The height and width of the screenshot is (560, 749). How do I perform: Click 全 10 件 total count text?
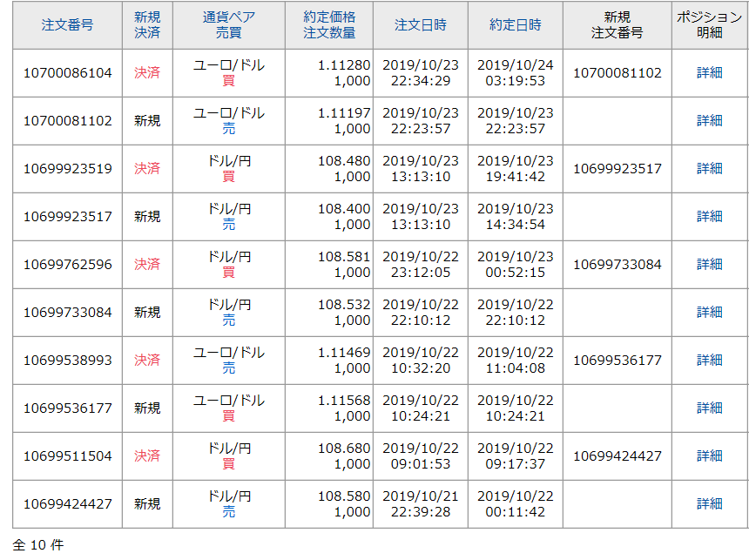[37, 544]
